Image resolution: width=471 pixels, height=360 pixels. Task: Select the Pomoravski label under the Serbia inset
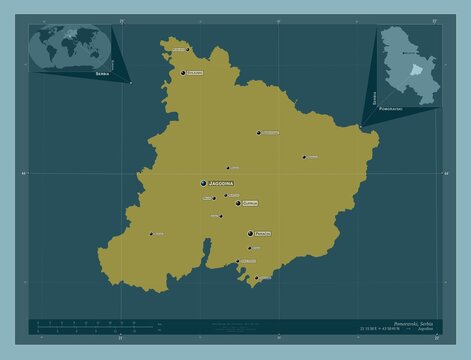[x=391, y=109]
